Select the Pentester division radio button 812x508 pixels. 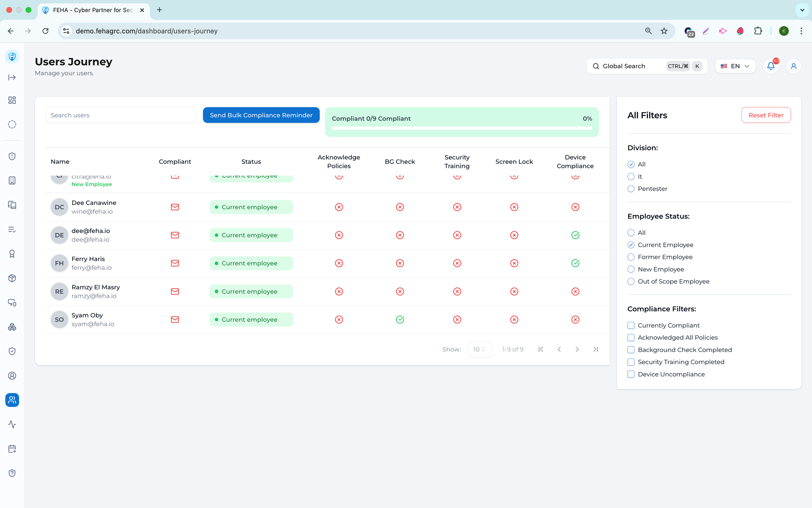pos(631,189)
